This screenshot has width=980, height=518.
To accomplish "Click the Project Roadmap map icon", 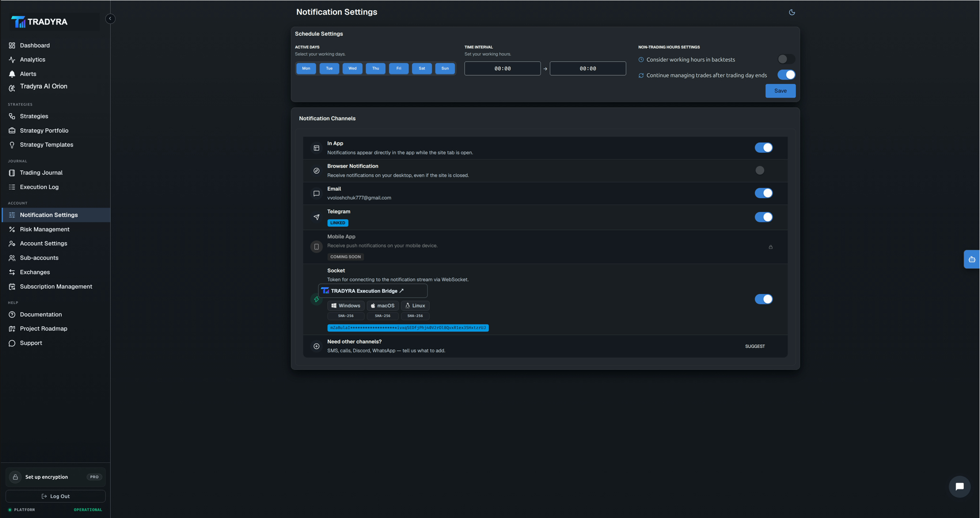I will pyautogui.click(x=12, y=329).
